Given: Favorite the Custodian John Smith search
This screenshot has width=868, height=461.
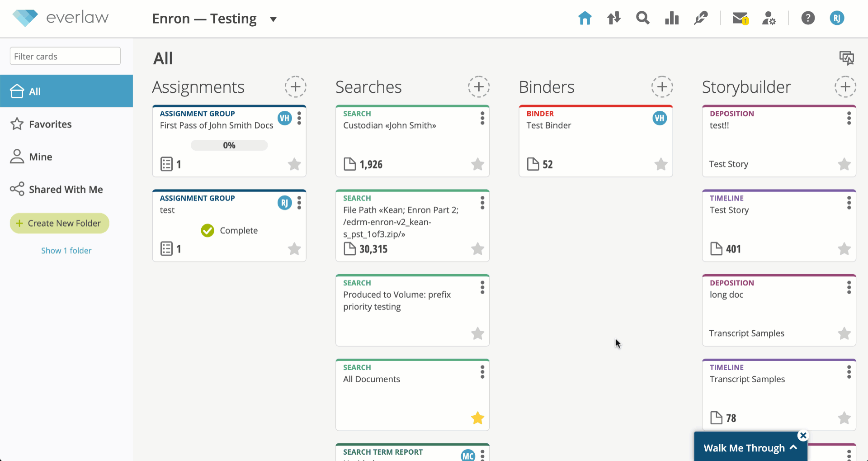Looking at the screenshot, I should pyautogui.click(x=477, y=164).
